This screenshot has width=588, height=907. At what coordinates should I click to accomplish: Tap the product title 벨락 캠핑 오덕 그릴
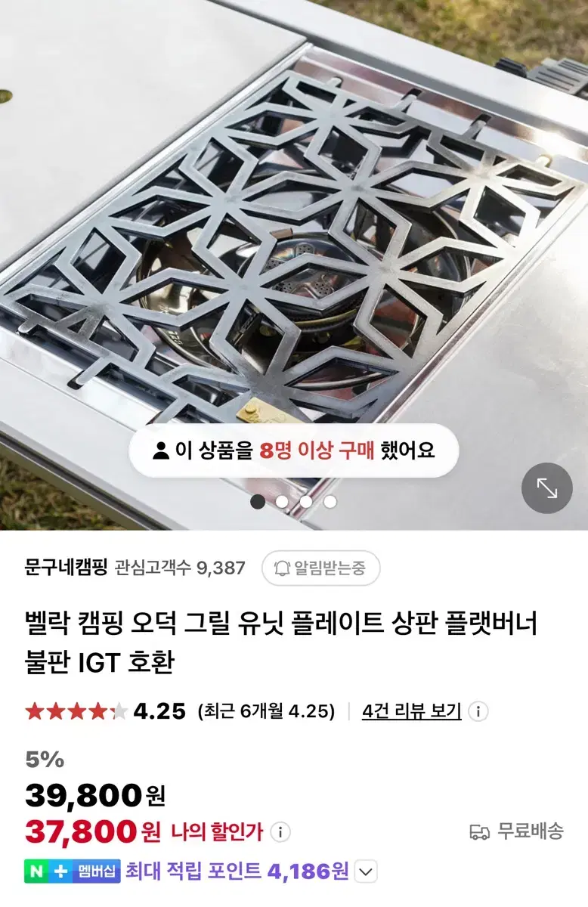pyautogui.click(x=281, y=643)
